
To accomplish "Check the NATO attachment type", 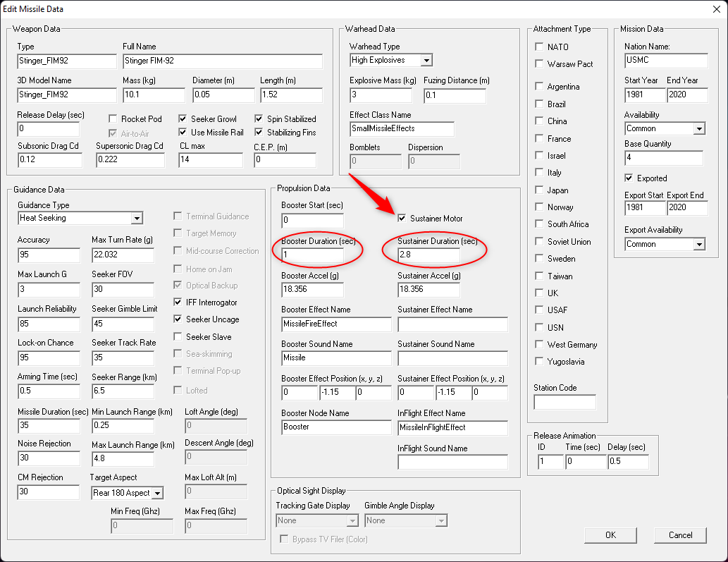I will pyautogui.click(x=539, y=47).
